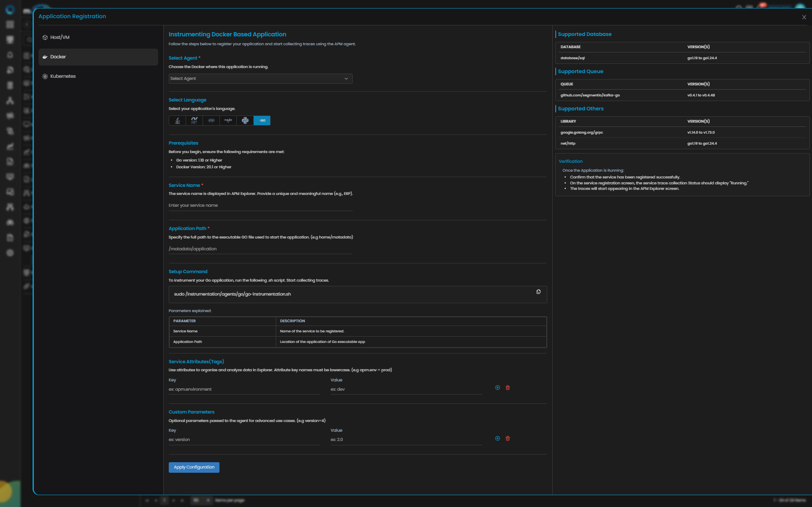Image resolution: width=812 pixels, height=507 pixels.
Task: Add a new Custom Parameters row
Action: 497,438
